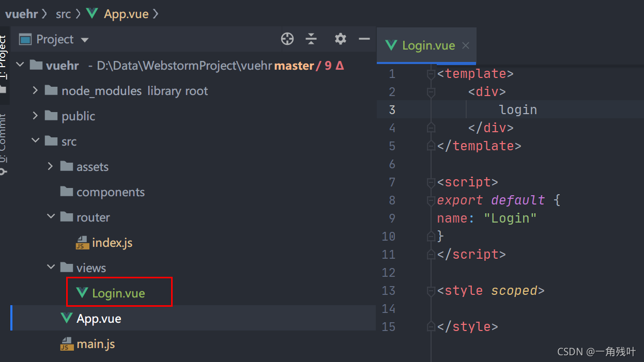Open the Commit side tool window tab

4,145
